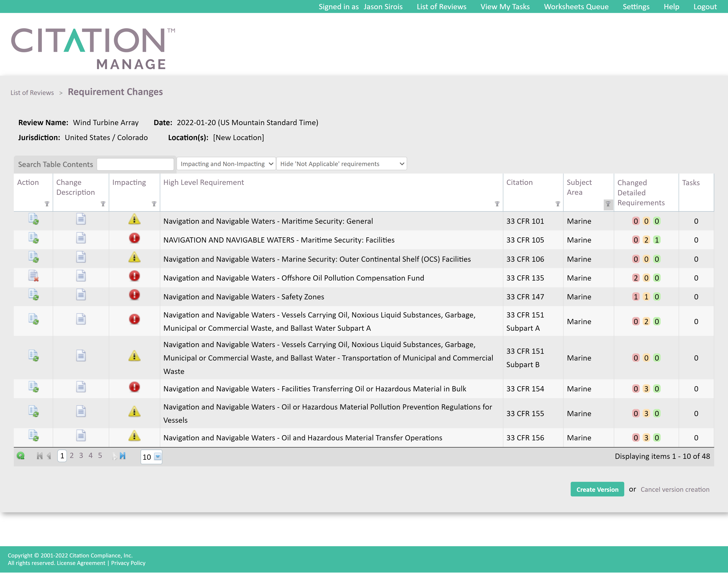The image size is (728, 585).
Task: Click the Citation Manage logo
Action: pyautogui.click(x=93, y=49)
